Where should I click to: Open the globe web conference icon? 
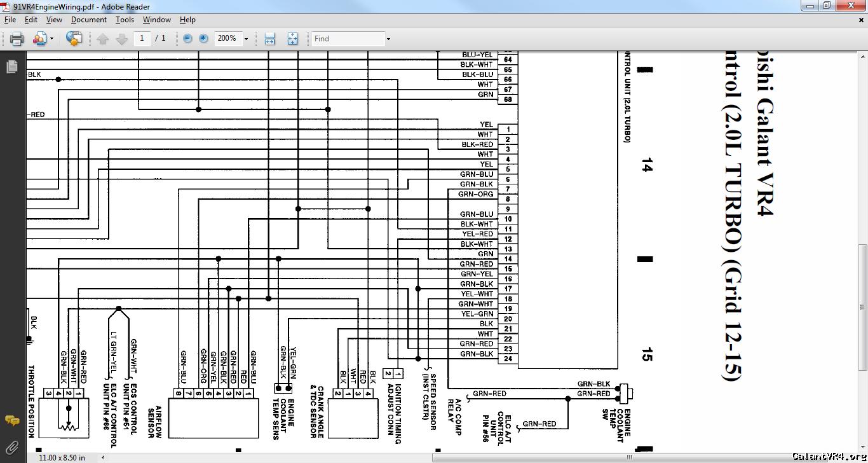coord(74,39)
